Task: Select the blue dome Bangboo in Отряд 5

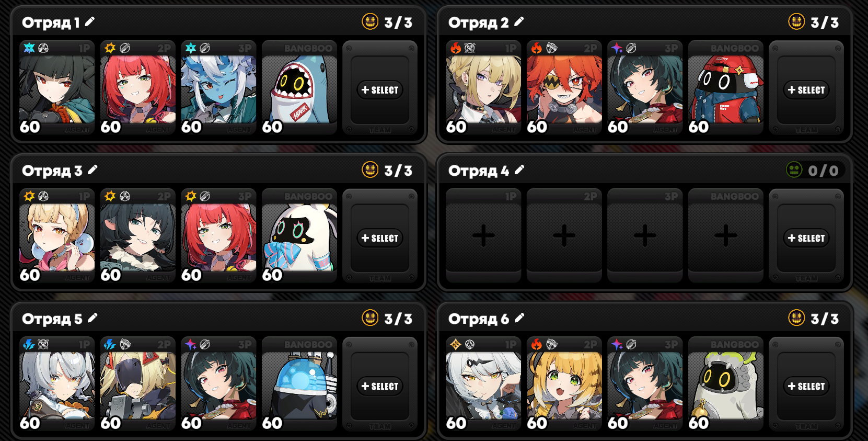Action: [299, 384]
